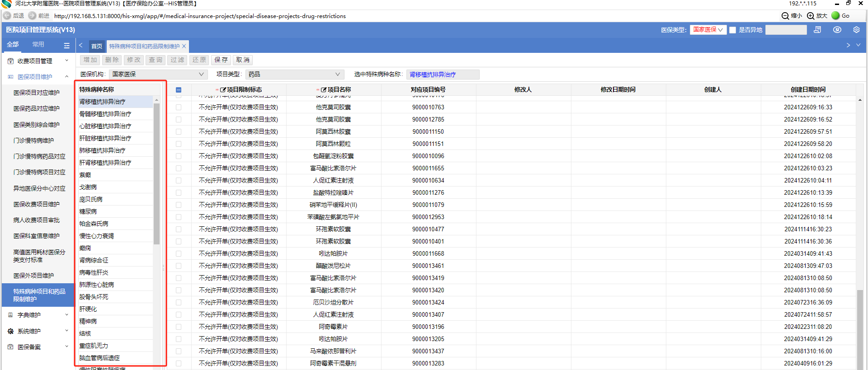Select 骨髓移植抗排异治疗 in disease list
The image size is (868, 370).
pyautogui.click(x=115, y=114)
